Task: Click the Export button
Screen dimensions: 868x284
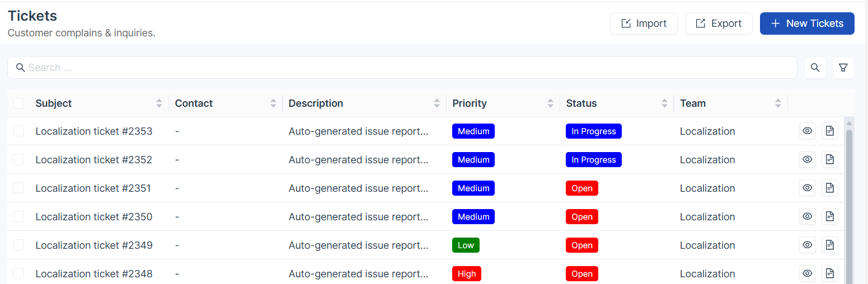Action: click(x=719, y=23)
